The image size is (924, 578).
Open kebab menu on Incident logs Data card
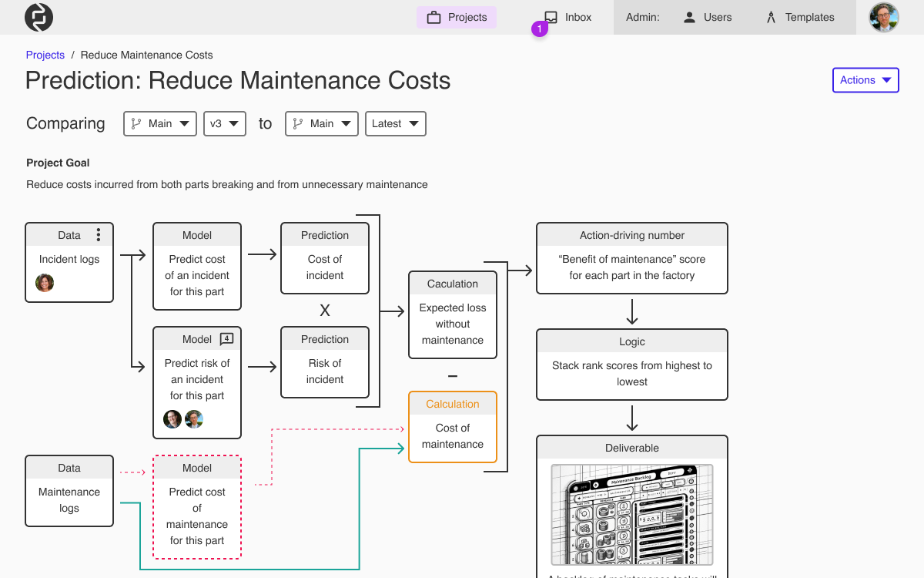pos(98,234)
